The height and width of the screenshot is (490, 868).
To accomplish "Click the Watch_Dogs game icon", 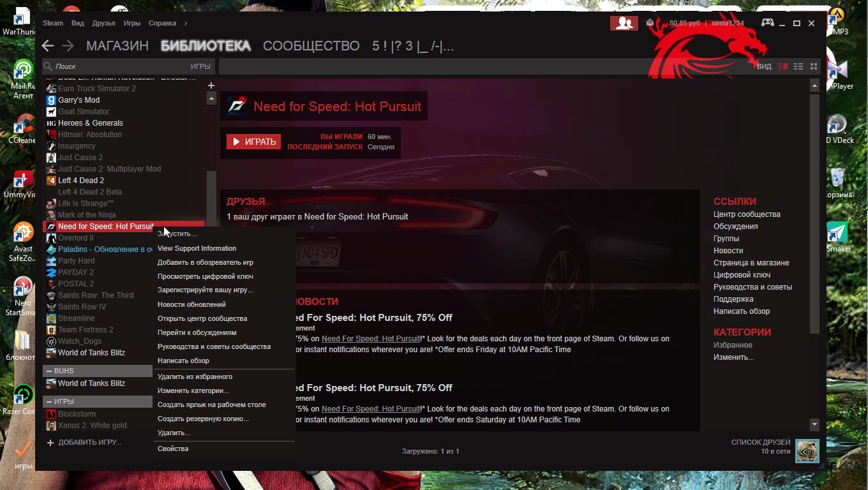I will point(52,341).
